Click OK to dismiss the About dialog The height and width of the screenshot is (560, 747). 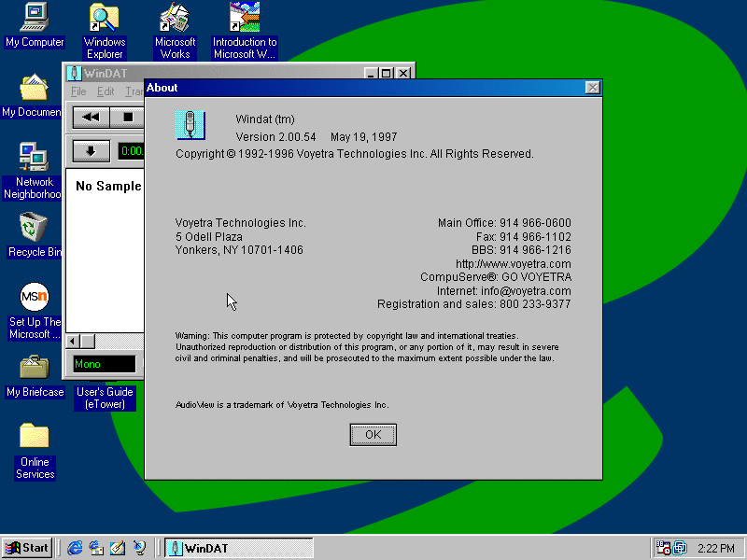(373, 435)
